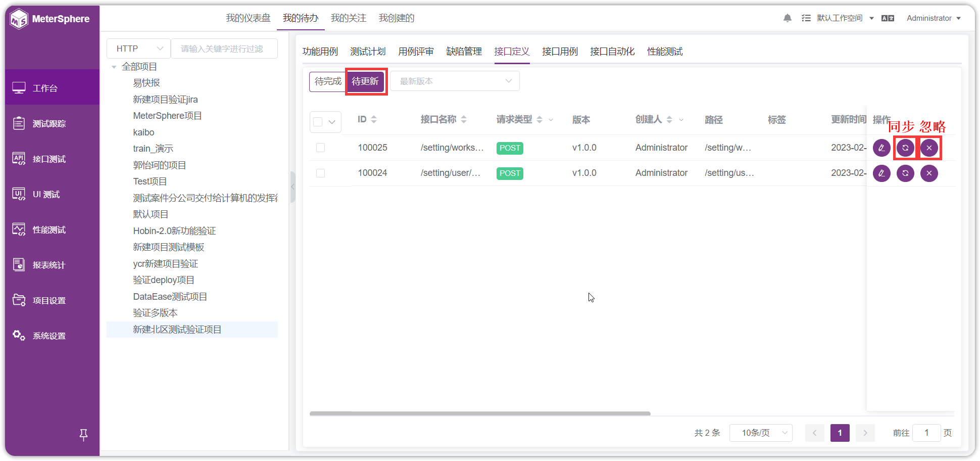Viewport: 980px width, 461px height.
Task: Go to page 1 in pagination
Action: pyautogui.click(x=840, y=433)
